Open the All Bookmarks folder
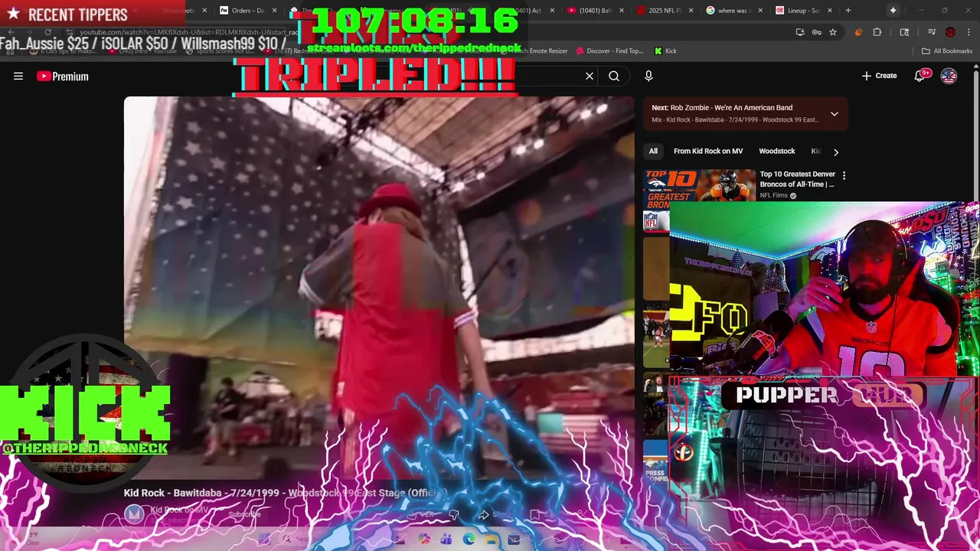Image resolution: width=980 pixels, height=551 pixels. (946, 51)
